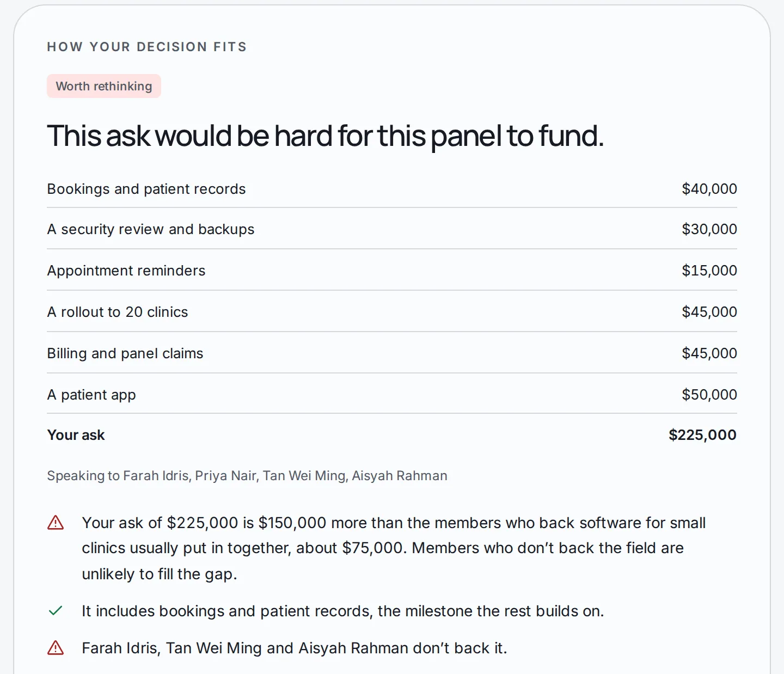The image size is (784, 674).
Task: Click the Speaking to panel members line
Action: tap(247, 476)
